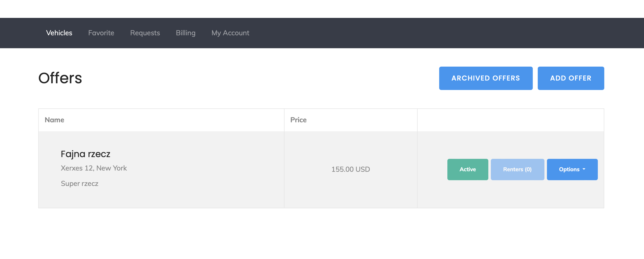View the Archived Offers list
The width and height of the screenshot is (644, 259).
point(486,78)
